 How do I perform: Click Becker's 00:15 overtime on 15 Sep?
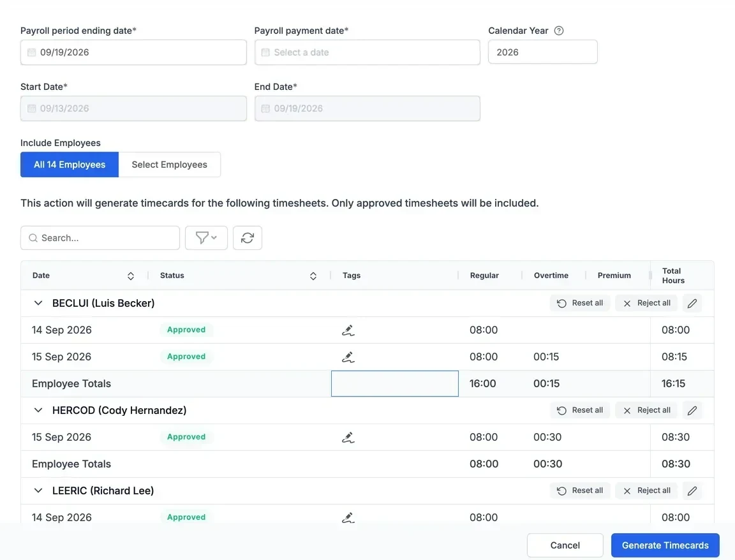(546, 357)
